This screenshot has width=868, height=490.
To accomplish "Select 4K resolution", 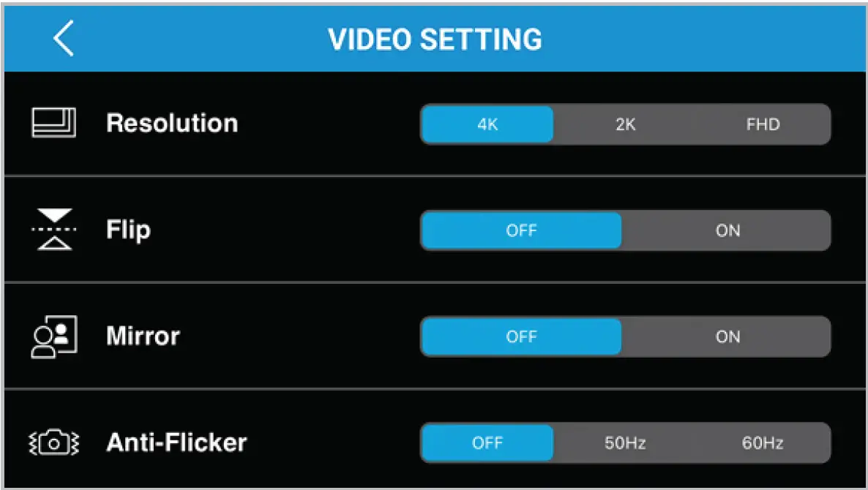I will tap(487, 124).
